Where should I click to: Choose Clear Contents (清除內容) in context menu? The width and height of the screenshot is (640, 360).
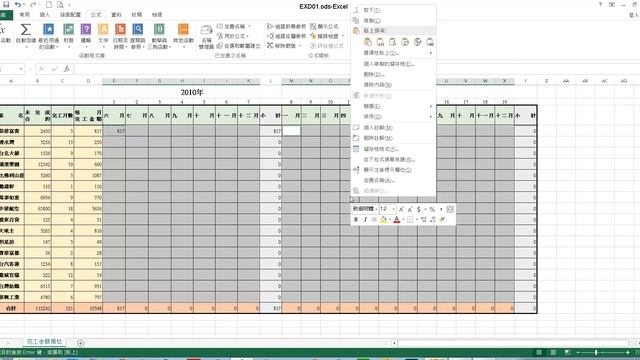pos(393,84)
